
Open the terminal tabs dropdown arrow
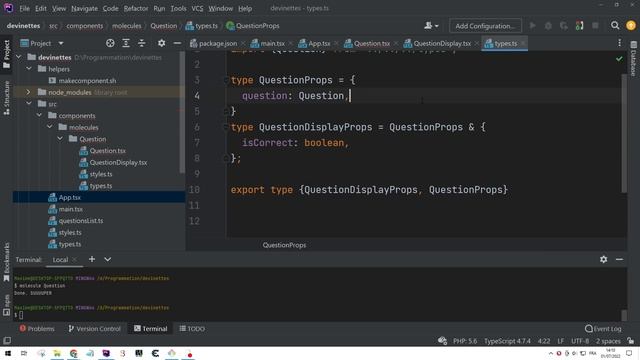coord(108,259)
